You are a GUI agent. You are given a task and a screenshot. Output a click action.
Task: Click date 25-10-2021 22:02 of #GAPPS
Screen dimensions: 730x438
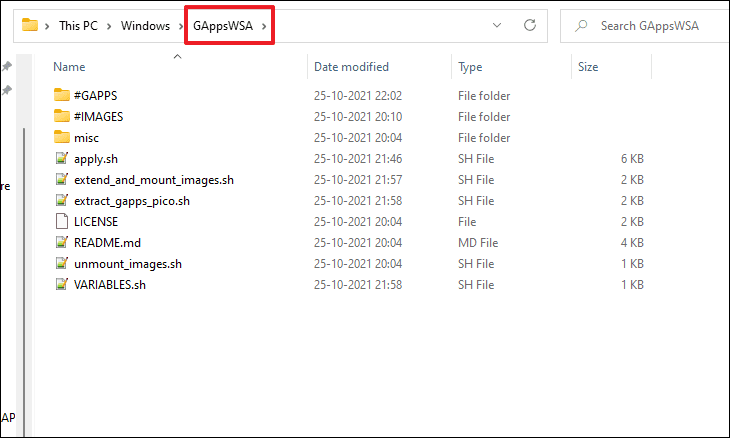tap(358, 95)
